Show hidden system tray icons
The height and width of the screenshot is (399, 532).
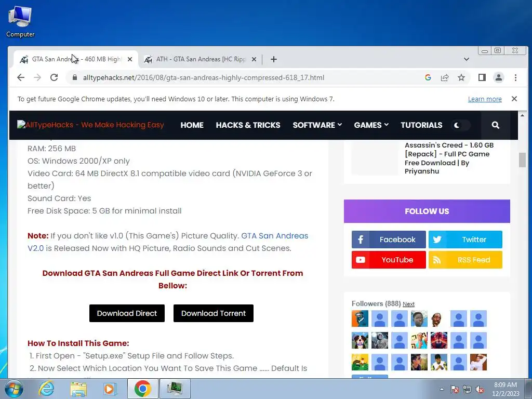tap(442, 389)
